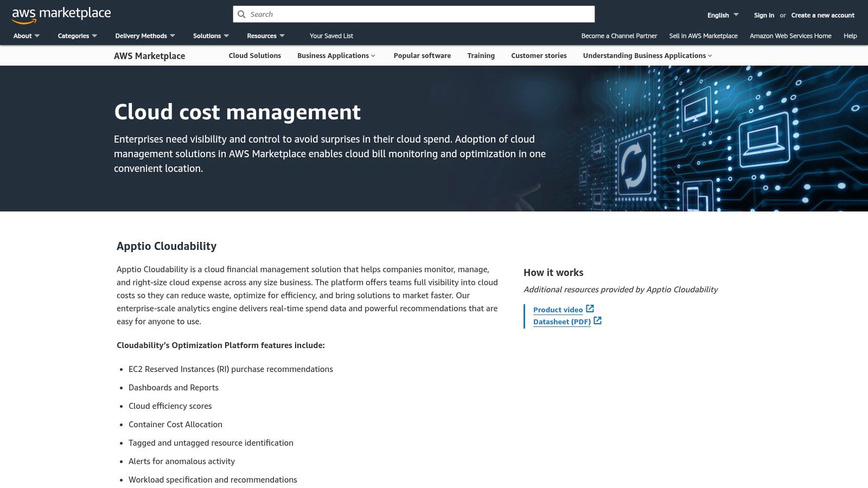Viewport: 868px width, 488px height.
Task: Open the Product video link
Action: tap(558, 310)
